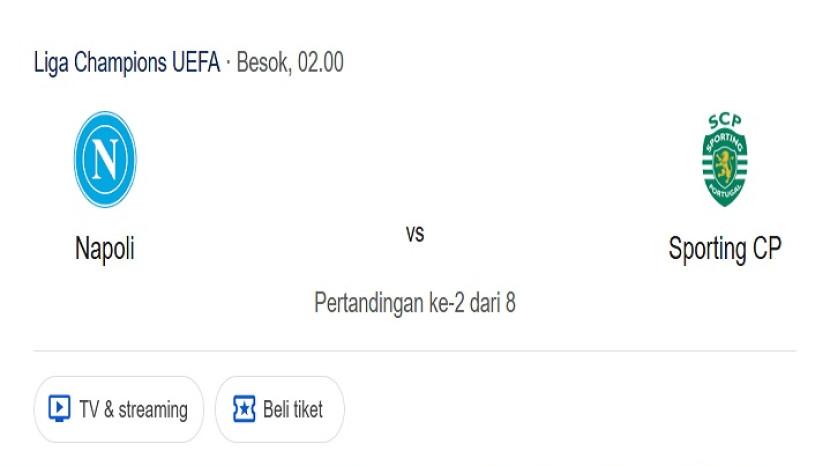
Task: Click the Pertandingan ke-2 dari 8 text
Action: click(415, 302)
